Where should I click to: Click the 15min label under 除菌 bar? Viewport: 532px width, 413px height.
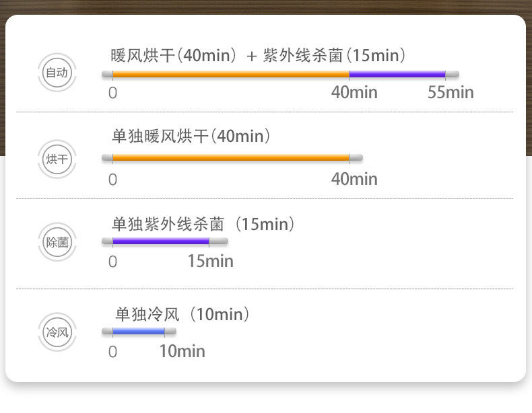[x=210, y=261]
